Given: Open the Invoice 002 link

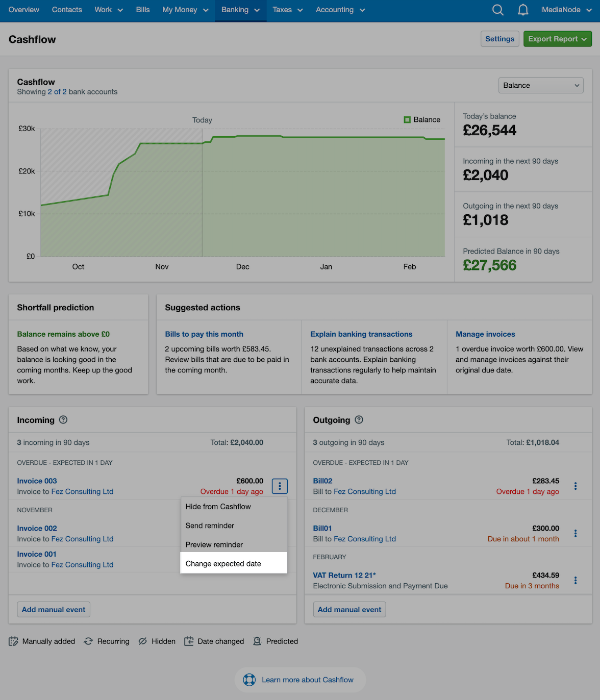Looking at the screenshot, I should (37, 528).
